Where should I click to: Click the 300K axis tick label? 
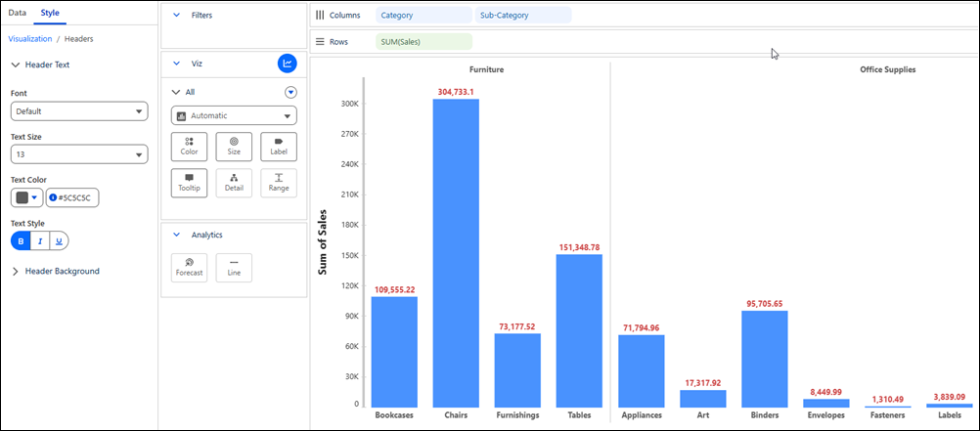(348, 104)
